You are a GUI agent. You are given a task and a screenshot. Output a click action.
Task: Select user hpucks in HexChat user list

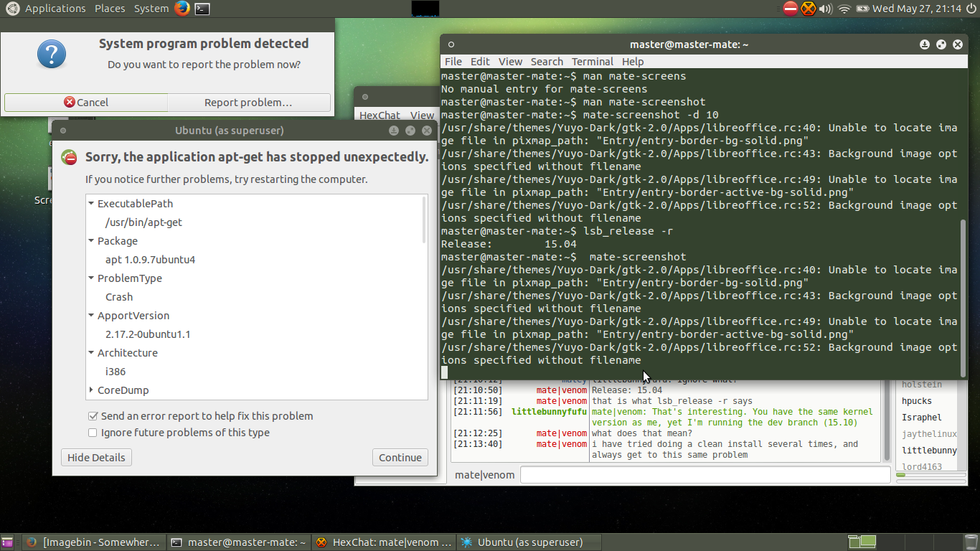pos(917,401)
